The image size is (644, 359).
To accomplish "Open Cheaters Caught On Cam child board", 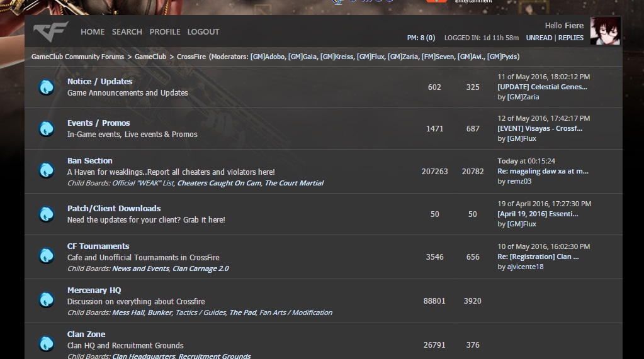I will [x=219, y=183].
